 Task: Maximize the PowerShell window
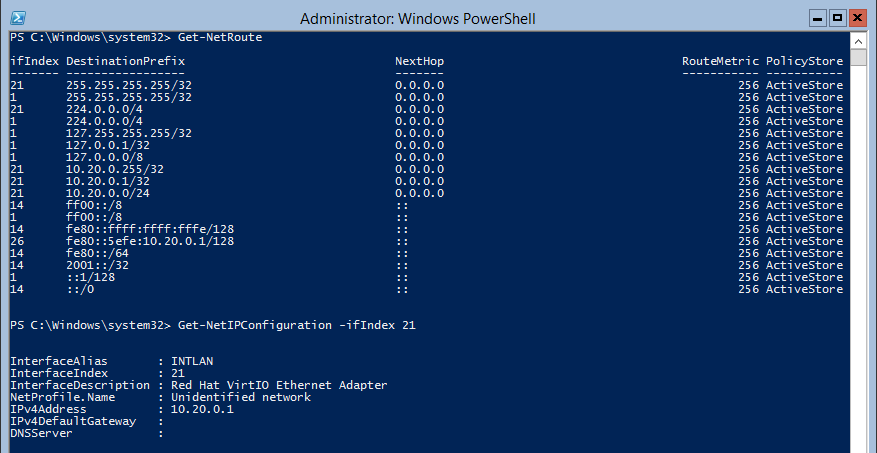pos(837,18)
